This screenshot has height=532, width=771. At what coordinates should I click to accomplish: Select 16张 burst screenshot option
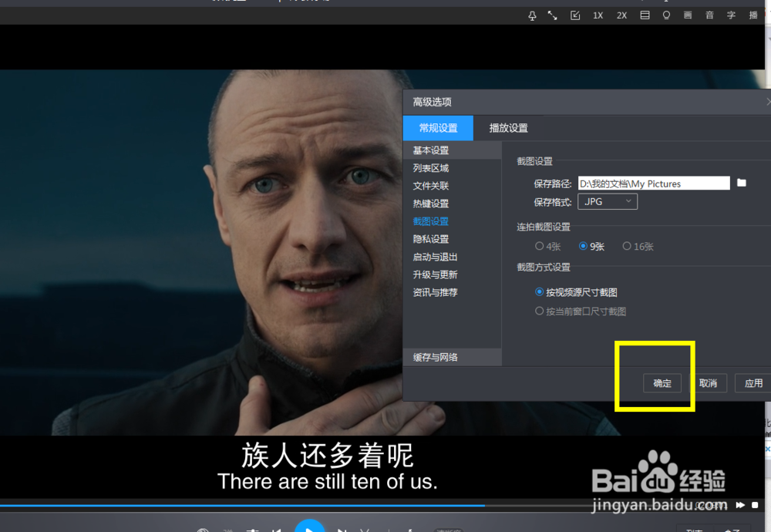pyautogui.click(x=638, y=246)
